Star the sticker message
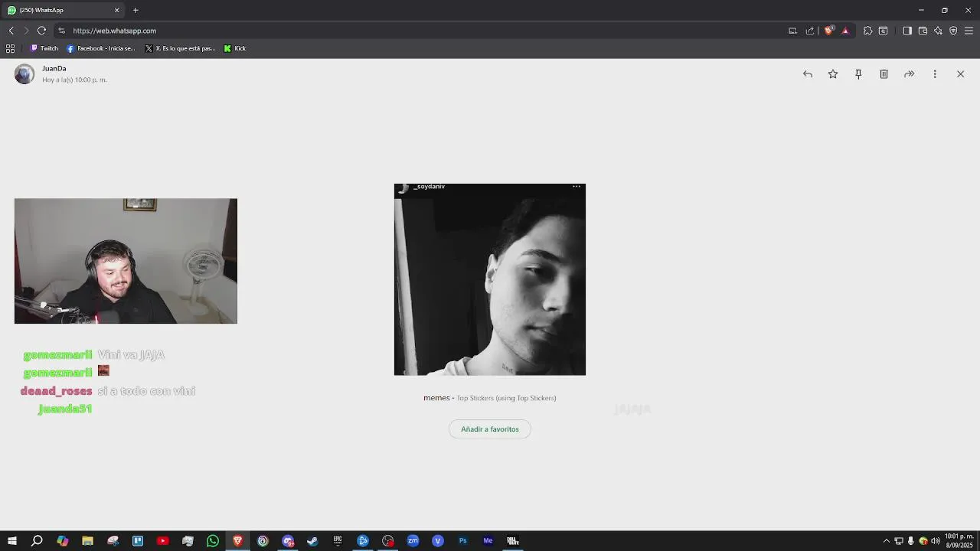This screenshot has height=551, width=980. point(833,74)
